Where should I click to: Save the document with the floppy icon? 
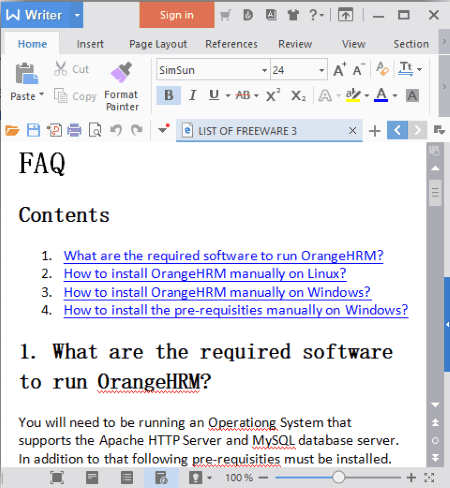(33, 130)
